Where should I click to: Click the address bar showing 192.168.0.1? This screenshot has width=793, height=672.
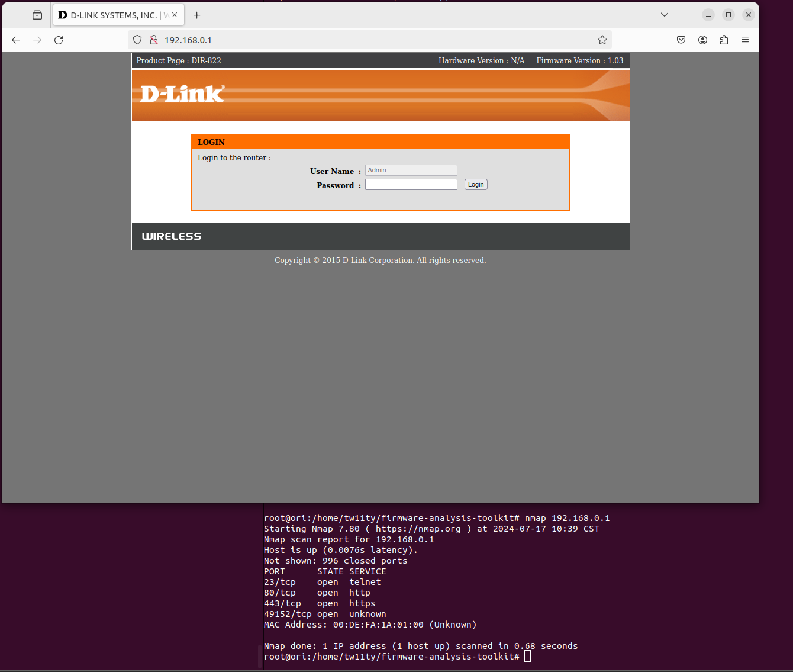pyautogui.click(x=370, y=40)
